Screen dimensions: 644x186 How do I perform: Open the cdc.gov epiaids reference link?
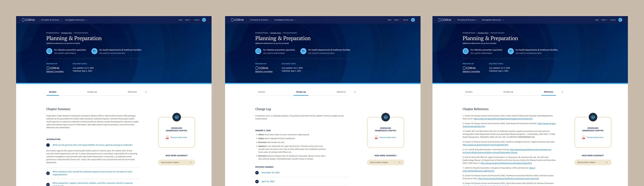485,145
